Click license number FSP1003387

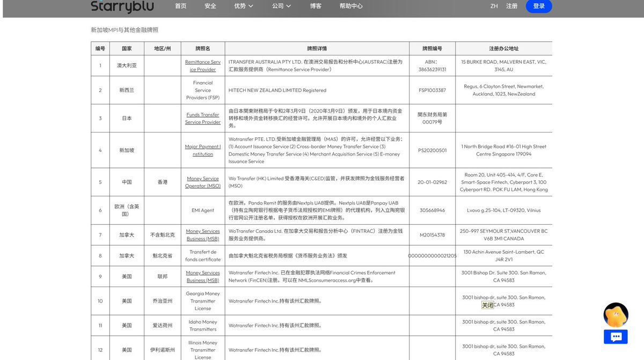[432, 90]
